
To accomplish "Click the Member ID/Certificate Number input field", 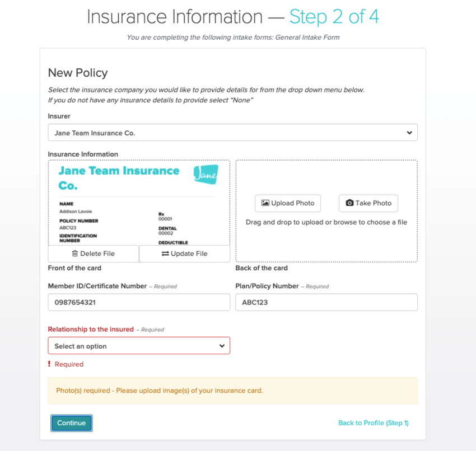I will click(139, 302).
